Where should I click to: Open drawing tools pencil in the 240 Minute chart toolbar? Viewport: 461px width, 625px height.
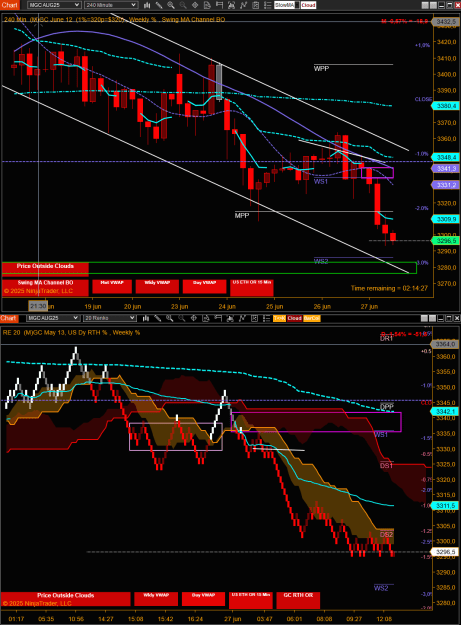point(159,5)
